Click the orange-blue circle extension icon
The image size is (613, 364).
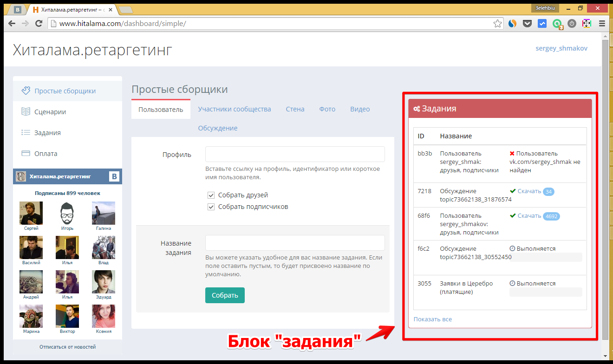(512, 23)
